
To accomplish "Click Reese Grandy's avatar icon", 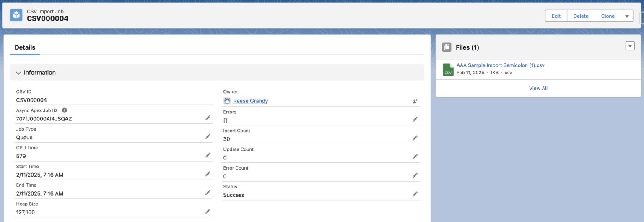I will [227, 101].
